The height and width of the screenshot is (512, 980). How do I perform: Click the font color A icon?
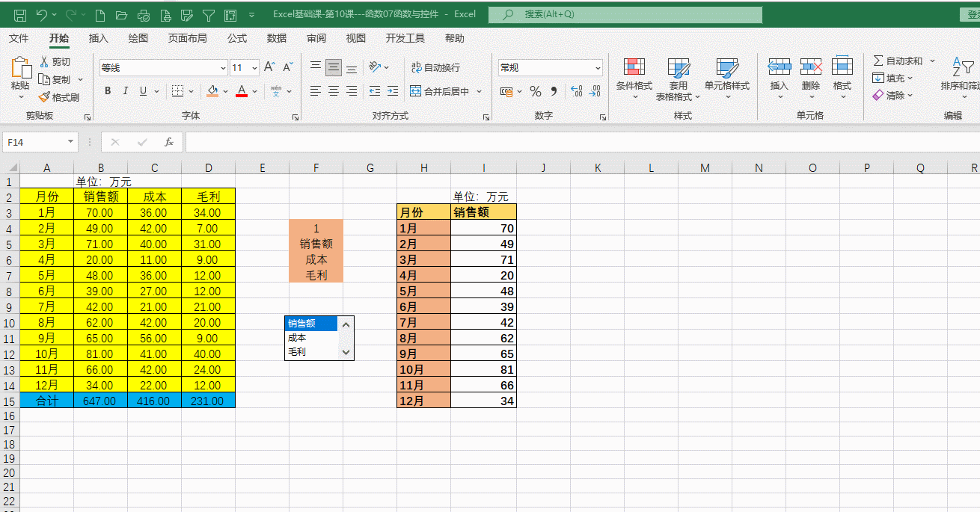click(242, 91)
